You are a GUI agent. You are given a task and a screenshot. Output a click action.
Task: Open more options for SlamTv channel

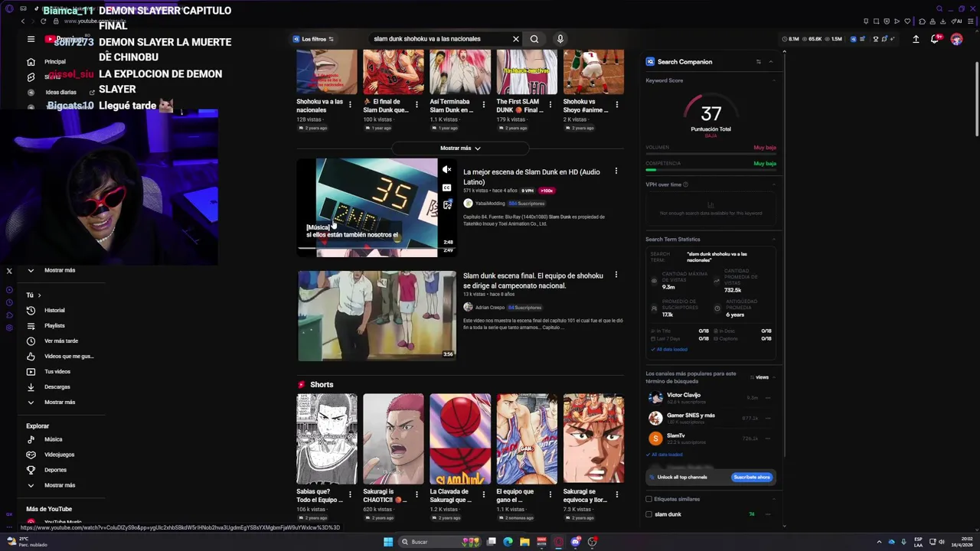click(x=768, y=439)
